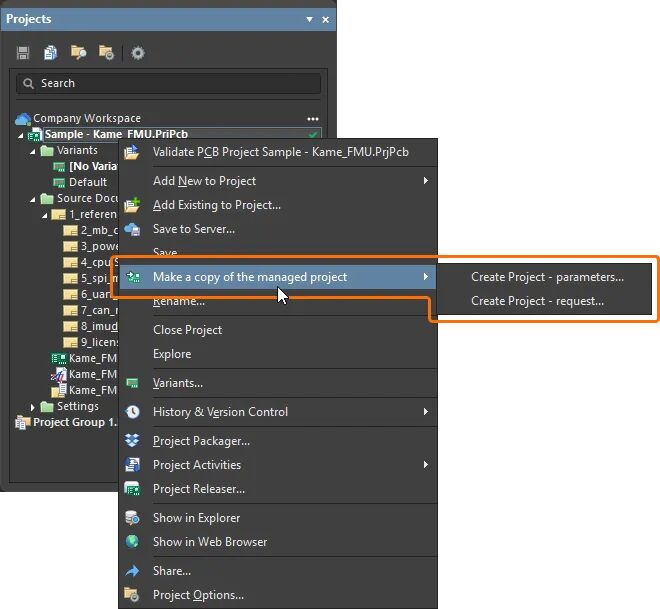
Task: Open Company Workspace ellipsis menu
Action: coord(313,118)
